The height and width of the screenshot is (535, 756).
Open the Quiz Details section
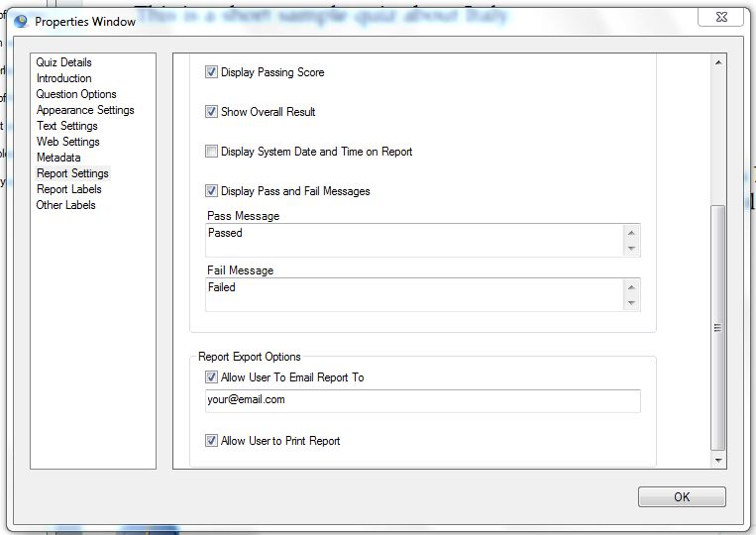tap(63, 62)
